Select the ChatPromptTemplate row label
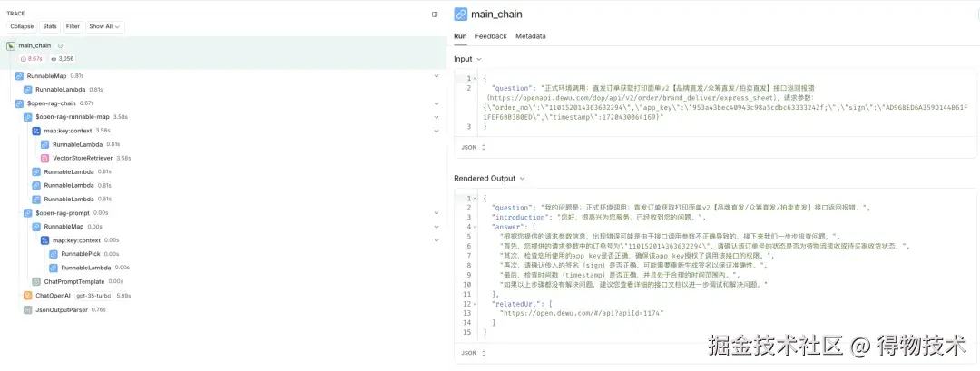 pos(74,282)
